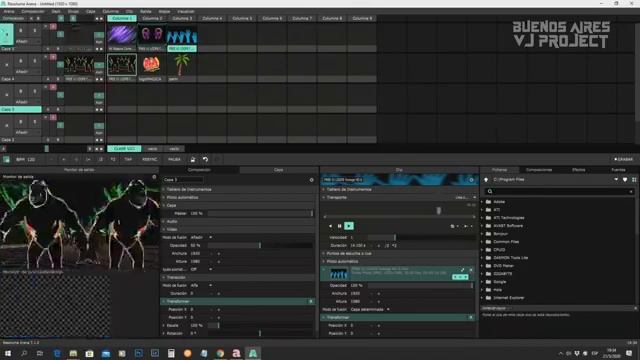This screenshot has height=360, width=640.
Task: Collapse the Transporte section in clip panel
Action: [324, 198]
